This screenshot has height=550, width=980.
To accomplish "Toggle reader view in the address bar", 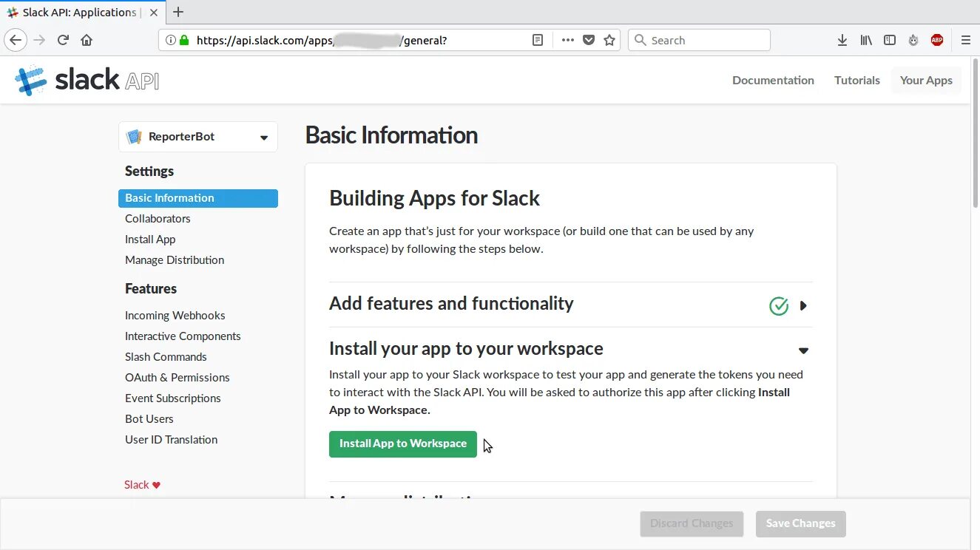I will pyautogui.click(x=538, y=40).
